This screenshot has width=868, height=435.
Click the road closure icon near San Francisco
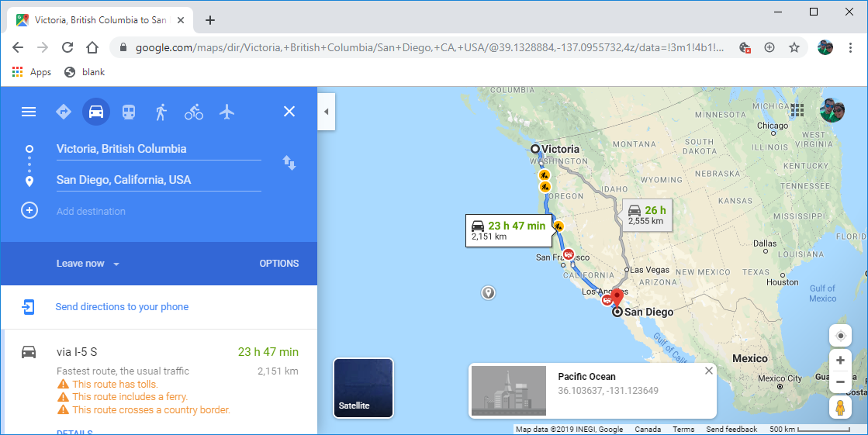pos(568,254)
